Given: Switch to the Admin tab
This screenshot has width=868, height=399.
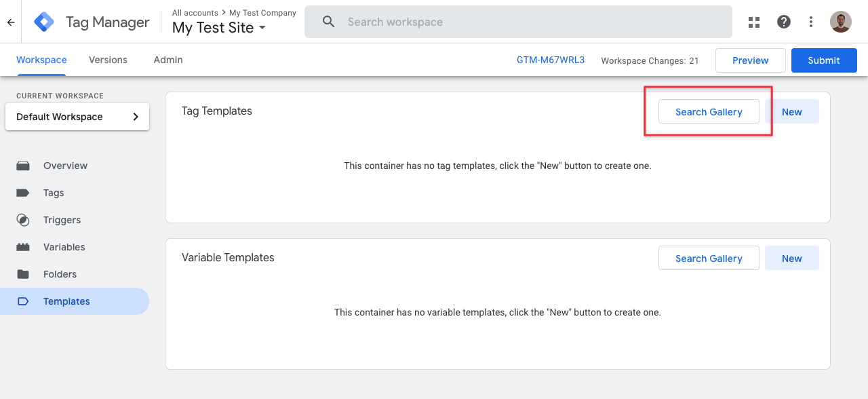Looking at the screenshot, I should click(x=167, y=60).
